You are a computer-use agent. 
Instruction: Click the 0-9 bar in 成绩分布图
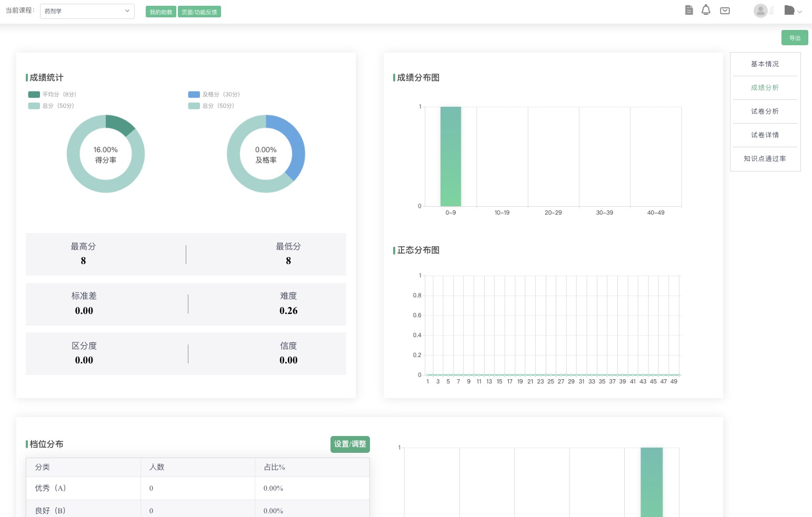point(450,156)
